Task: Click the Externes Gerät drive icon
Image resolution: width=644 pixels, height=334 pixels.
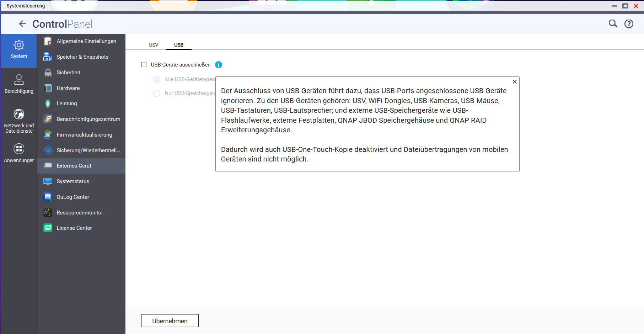Action: tap(48, 166)
